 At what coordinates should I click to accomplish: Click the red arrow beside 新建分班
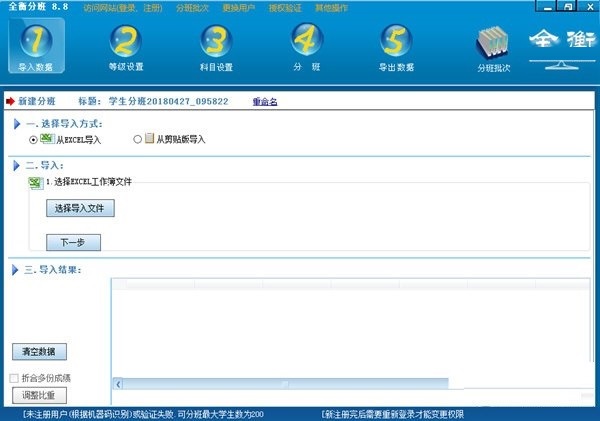click(10, 101)
